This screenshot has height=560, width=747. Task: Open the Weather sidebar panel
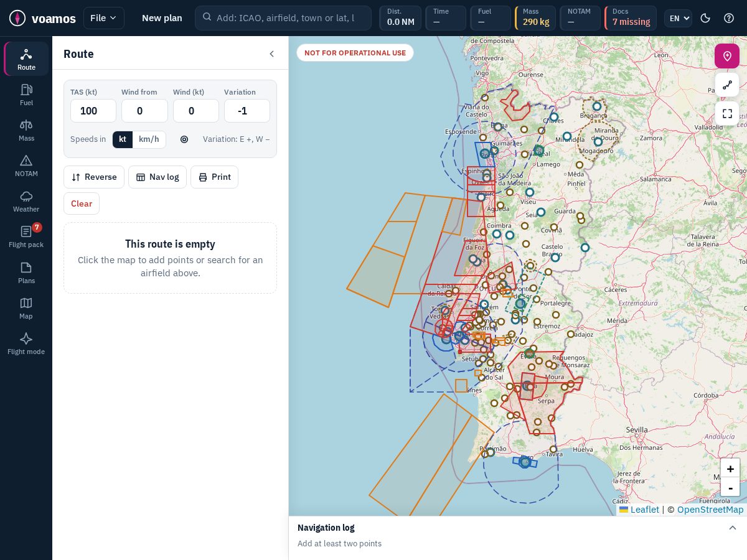click(x=26, y=201)
